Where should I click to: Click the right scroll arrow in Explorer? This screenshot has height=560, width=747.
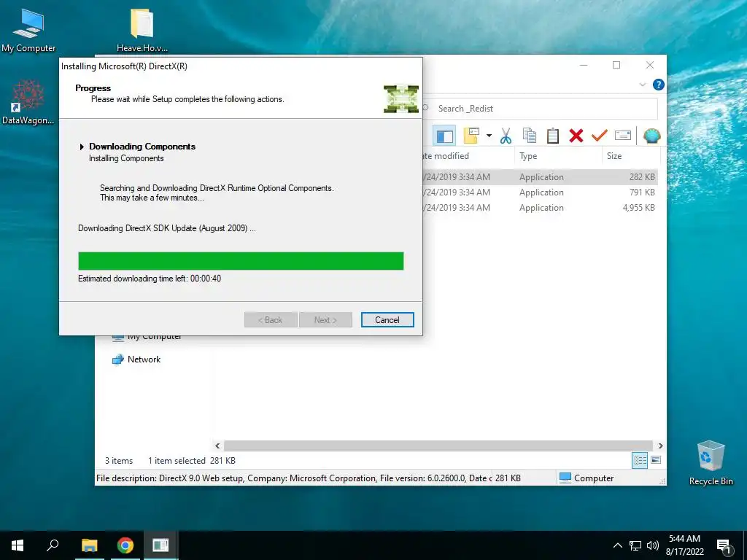(660, 446)
